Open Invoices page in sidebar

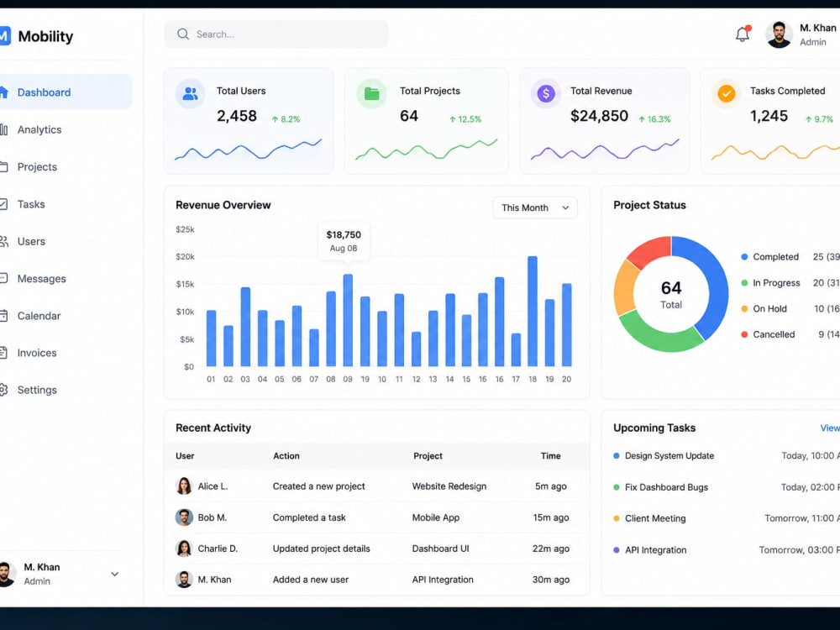click(x=36, y=353)
